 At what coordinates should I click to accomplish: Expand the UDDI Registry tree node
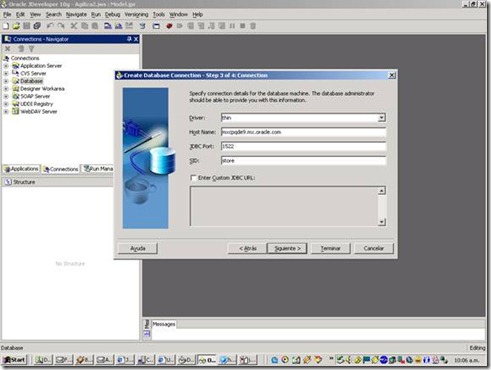pos(6,104)
